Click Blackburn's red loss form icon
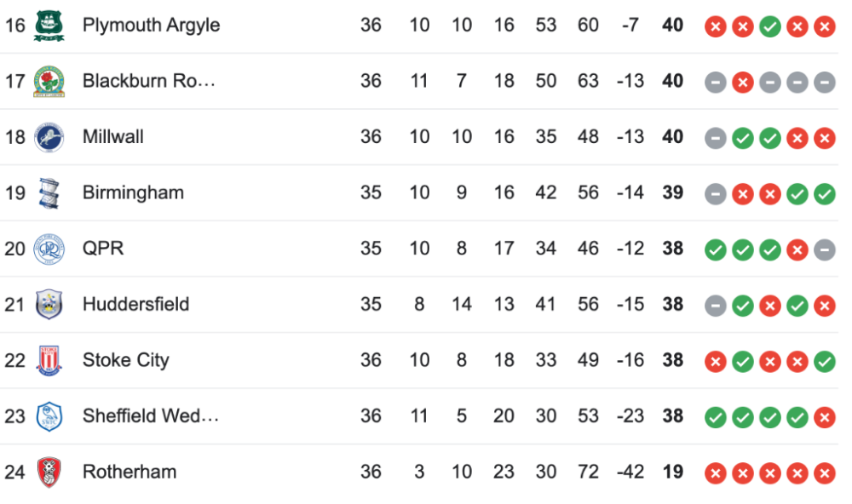 [x=743, y=83]
